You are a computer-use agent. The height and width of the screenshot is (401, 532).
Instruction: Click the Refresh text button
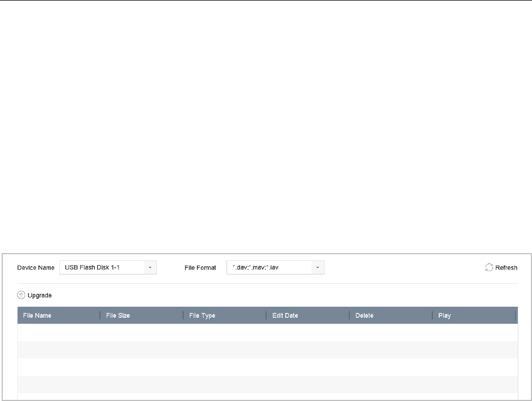[506, 268]
